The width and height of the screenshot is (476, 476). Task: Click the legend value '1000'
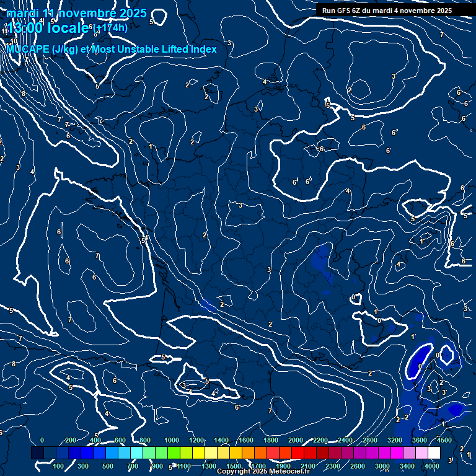click(x=172, y=440)
